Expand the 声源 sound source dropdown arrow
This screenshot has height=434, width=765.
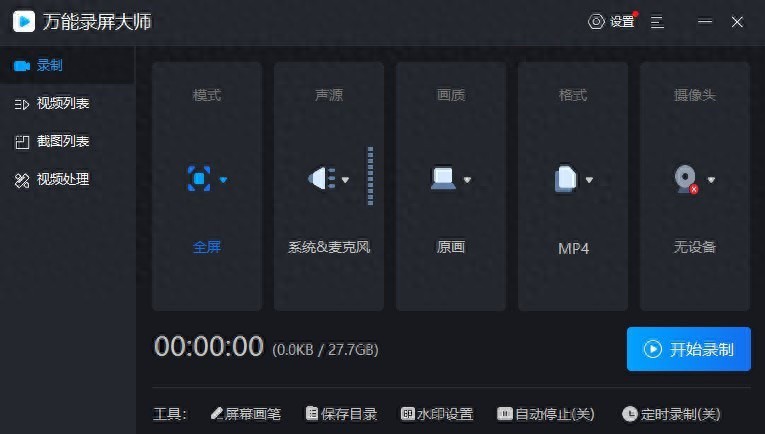click(346, 180)
